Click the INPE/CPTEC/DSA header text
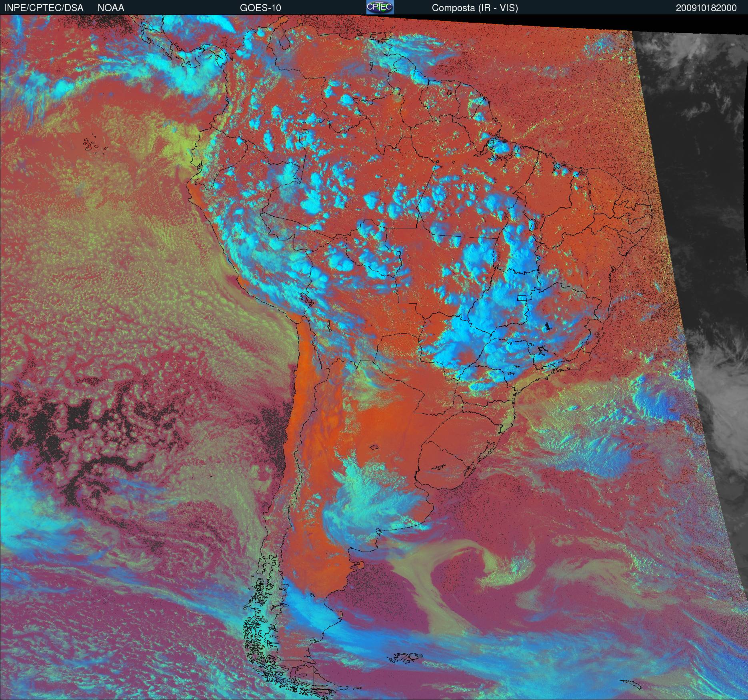 (44, 8)
